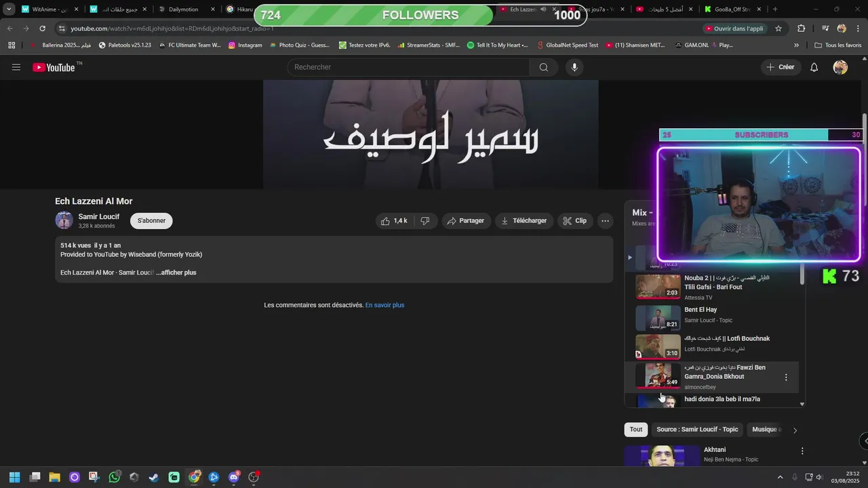Open Discord from the taskbar
The width and height of the screenshot is (868, 488).
point(234,477)
